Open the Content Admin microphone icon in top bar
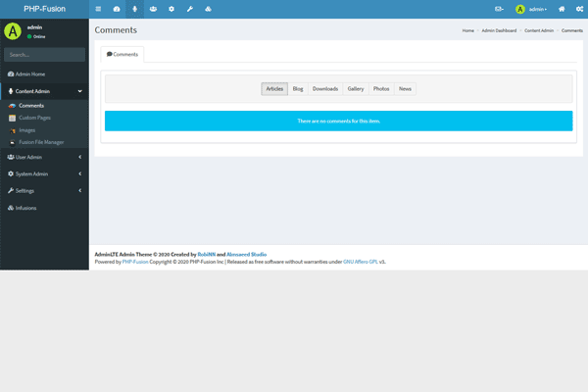The image size is (588, 392). click(x=135, y=9)
